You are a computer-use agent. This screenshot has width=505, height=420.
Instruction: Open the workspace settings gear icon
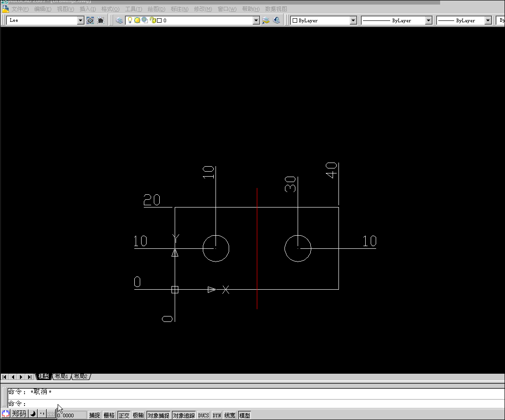[x=90, y=20]
